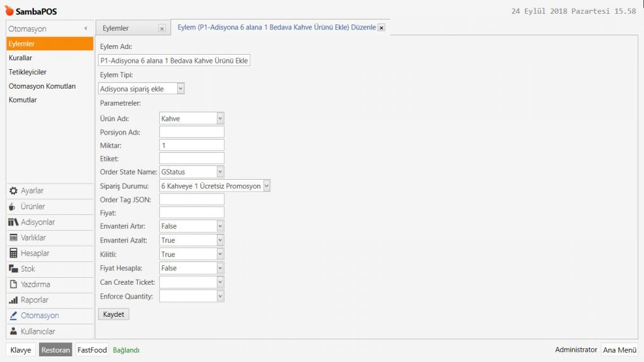Expand the Ürün Adı combo box
644x362 pixels.
click(x=220, y=118)
